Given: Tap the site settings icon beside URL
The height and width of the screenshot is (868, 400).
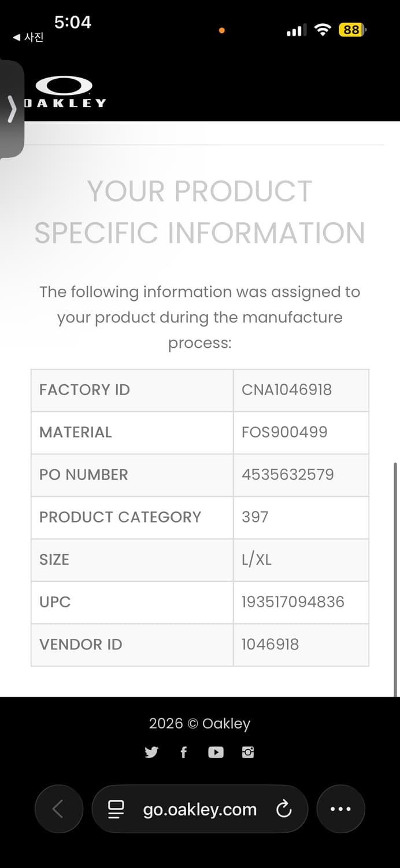Looking at the screenshot, I should tap(116, 809).
